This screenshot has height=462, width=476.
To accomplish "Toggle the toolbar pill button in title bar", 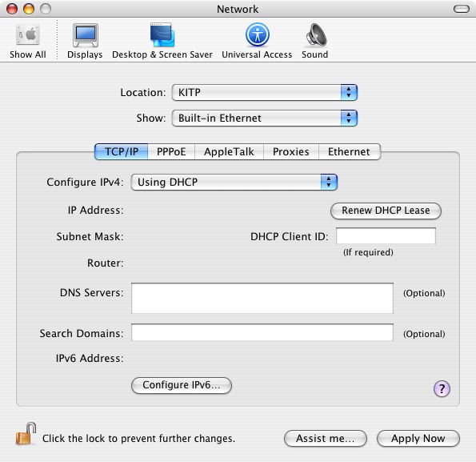I will pos(462,9).
